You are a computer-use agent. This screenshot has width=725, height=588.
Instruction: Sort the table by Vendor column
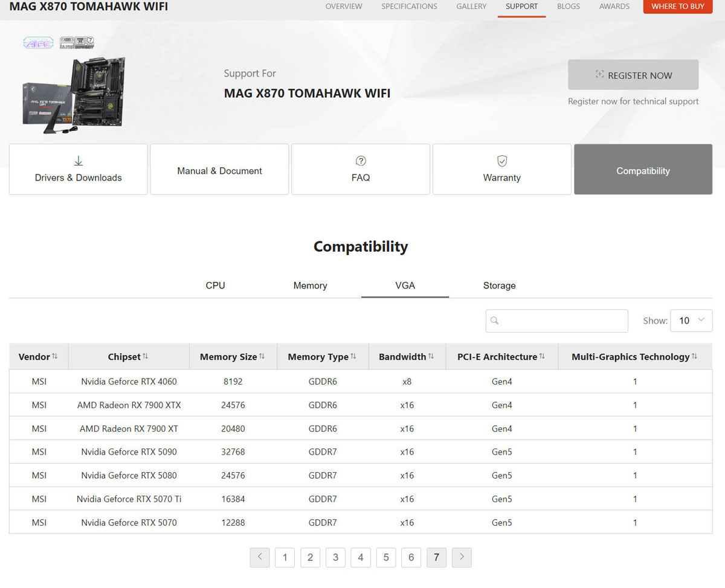(x=55, y=356)
